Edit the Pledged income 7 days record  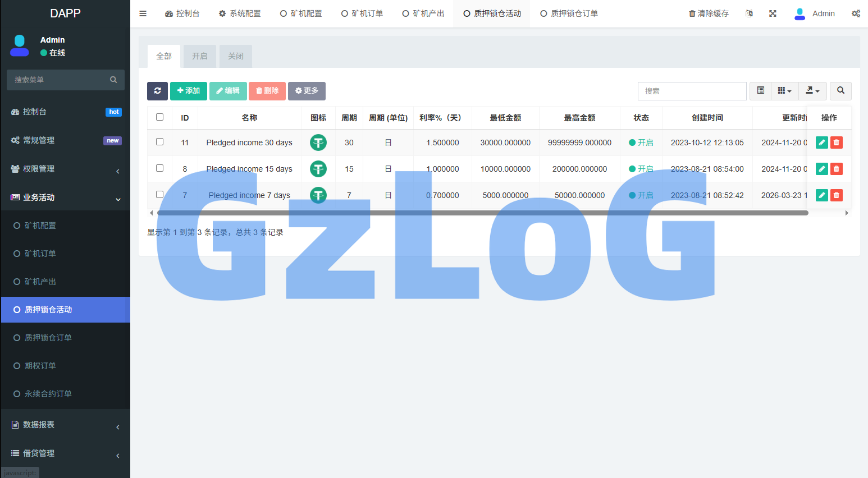[x=821, y=195]
